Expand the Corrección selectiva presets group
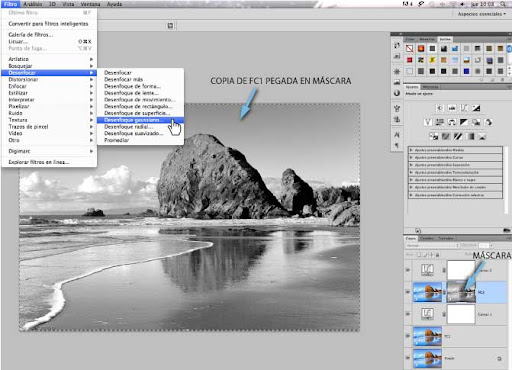This screenshot has width=512, height=370. (x=411, y=195)
